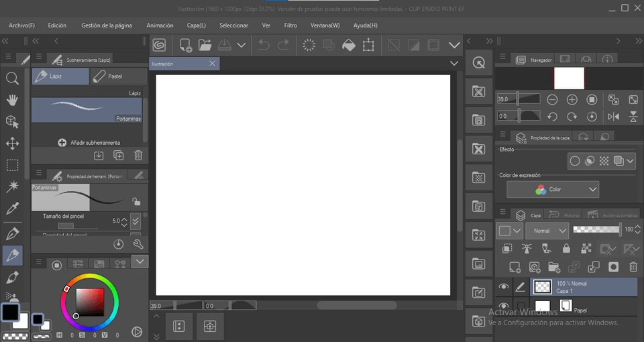Rotate left in the Navigator panel
644x342 pixels.
pyautogui.click(x=552, y=117)
